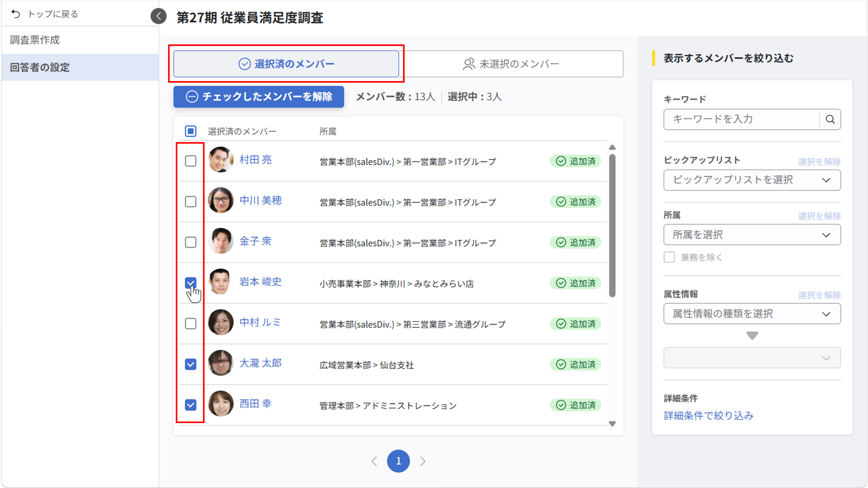Click 中村 ルミ's name link
The width and height of the screenshot is (868, 488).
click(260, 322)
